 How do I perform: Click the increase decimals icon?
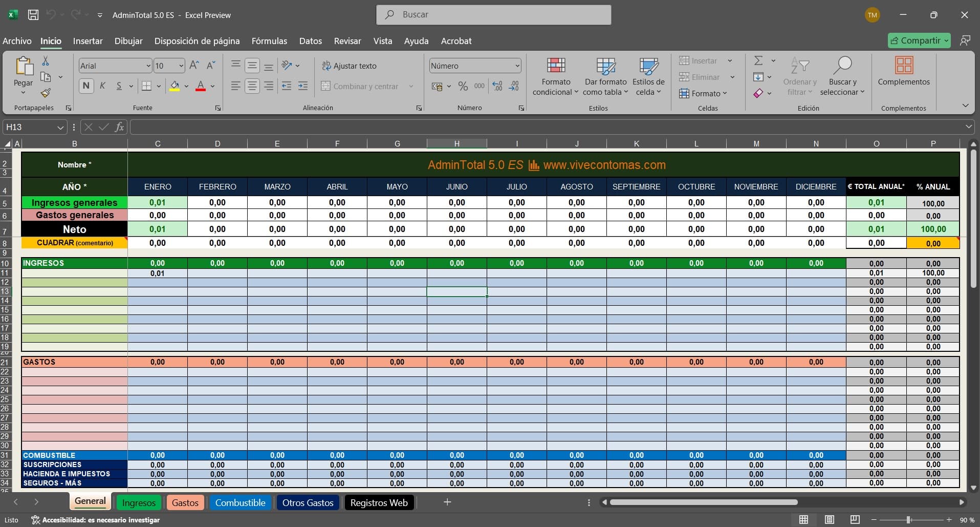(497, 86)
